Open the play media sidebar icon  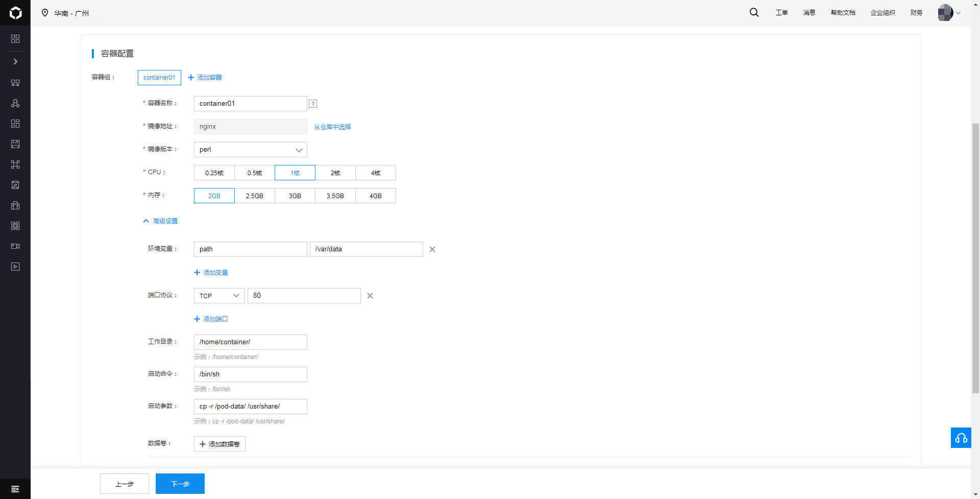(x=15, y=267)
